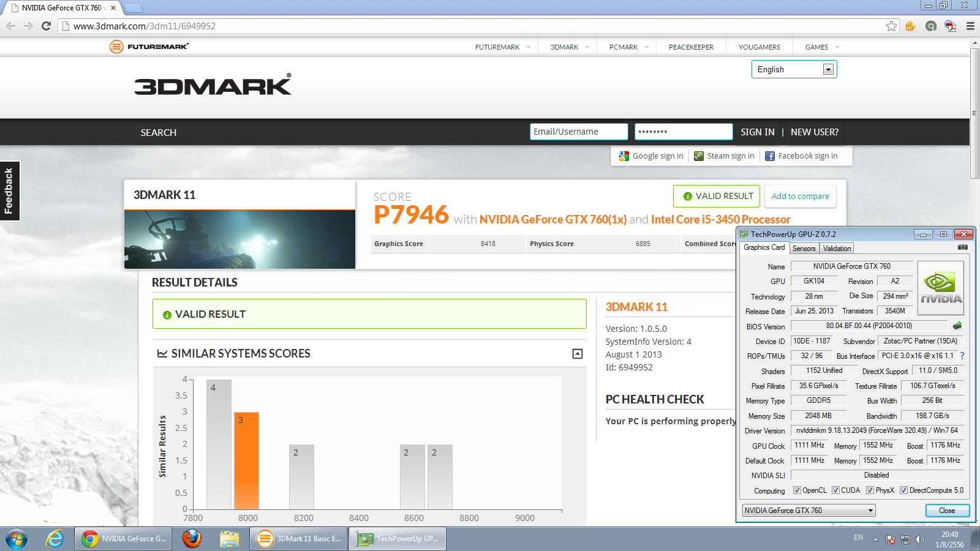Open the Windows Start orb

[17, 539]
